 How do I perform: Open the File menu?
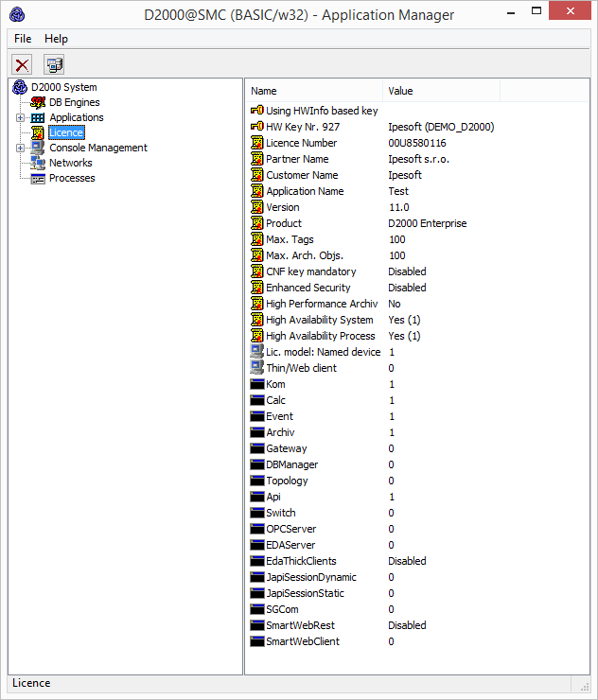pyautogui.click(x=23, y=39)
